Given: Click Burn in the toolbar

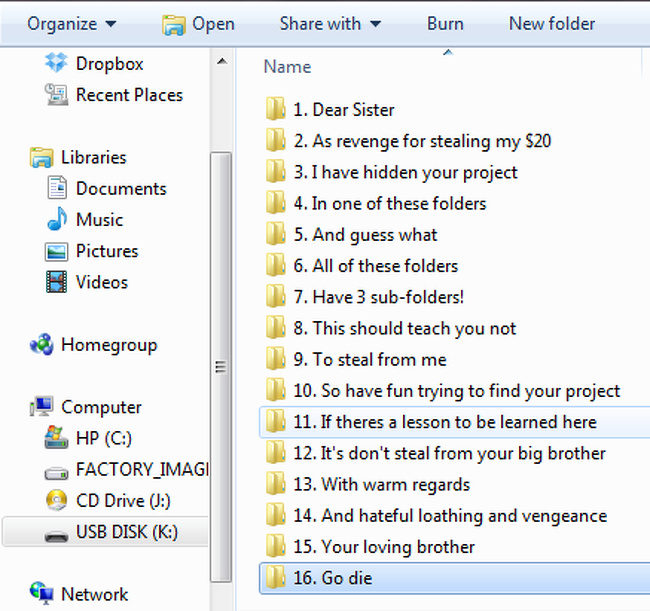Looking at the screenshot, I should 445,23.
